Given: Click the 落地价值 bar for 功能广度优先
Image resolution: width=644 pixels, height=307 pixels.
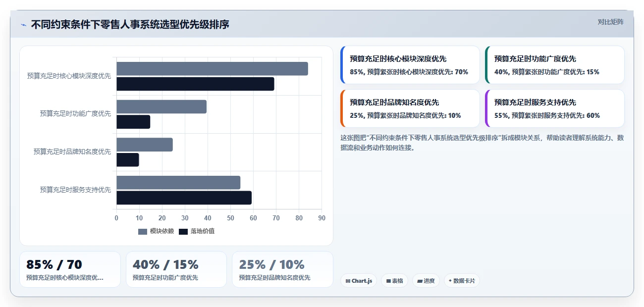Looking at the screenshot, I should click(x=133, y=122).
